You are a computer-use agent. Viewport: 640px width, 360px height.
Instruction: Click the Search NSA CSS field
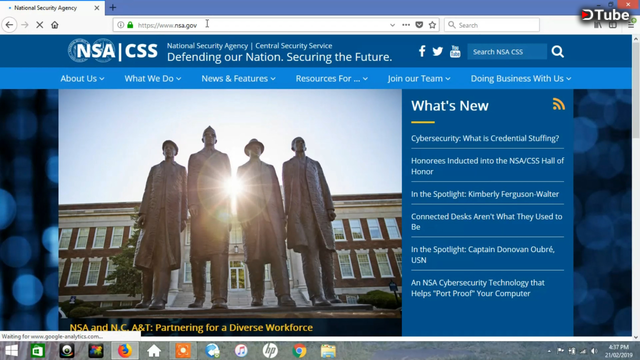pyautogui.click(x=507, y=51)
